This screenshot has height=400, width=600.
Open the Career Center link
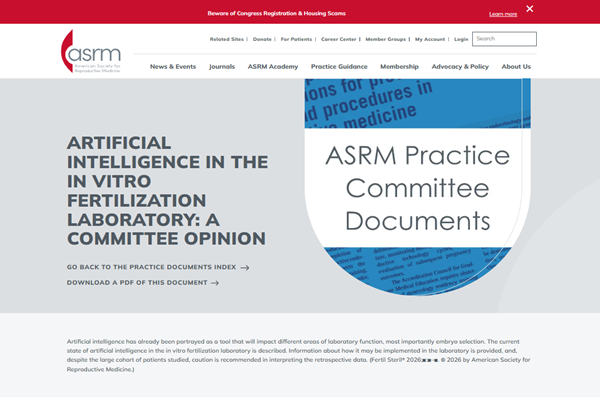coord(339,39)
